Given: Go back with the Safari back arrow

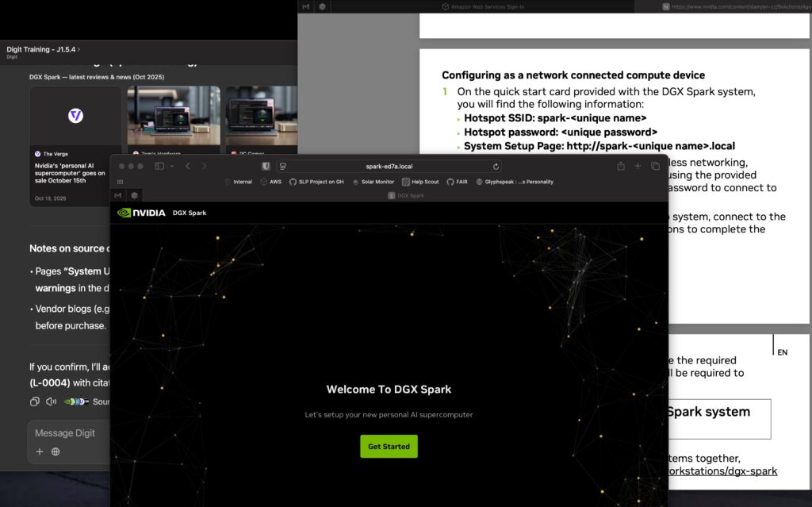Looking at the screenshot, I should (188, 166).
